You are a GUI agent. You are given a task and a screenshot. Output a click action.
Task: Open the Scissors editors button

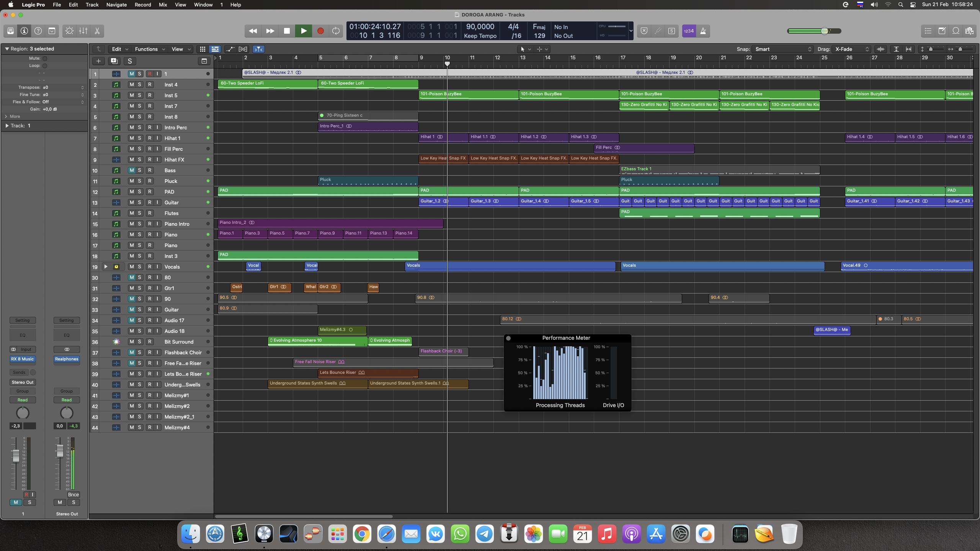pos(97,31)
